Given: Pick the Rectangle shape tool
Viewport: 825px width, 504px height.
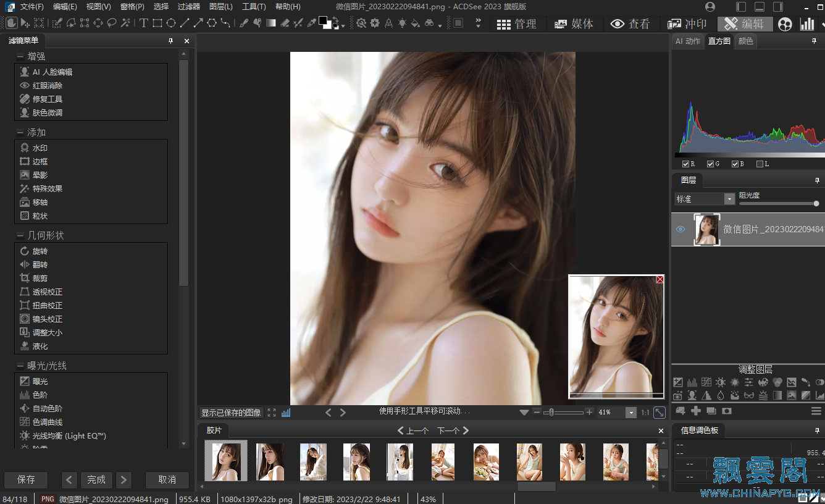Looking at the screenshot, I should click(x=157, y=23).
